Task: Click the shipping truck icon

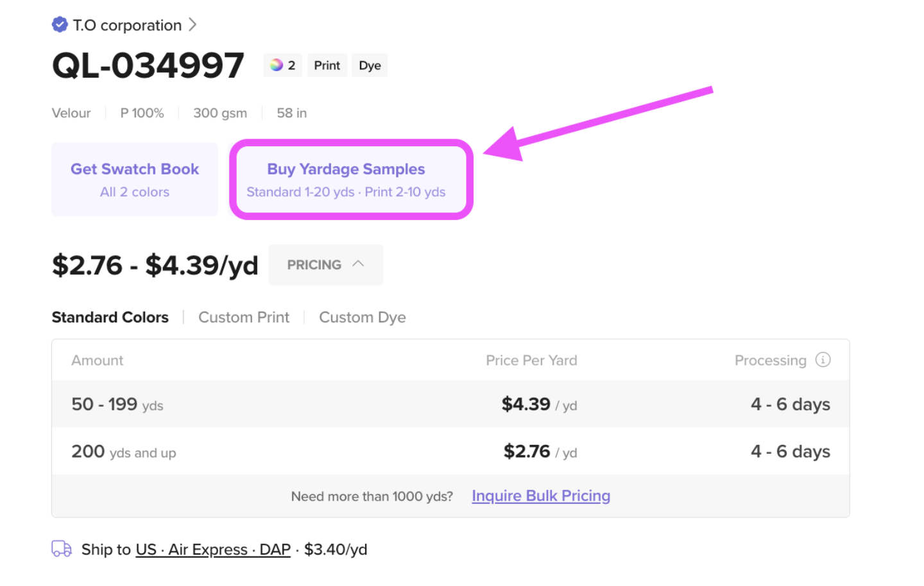Action: pos(62,549)
